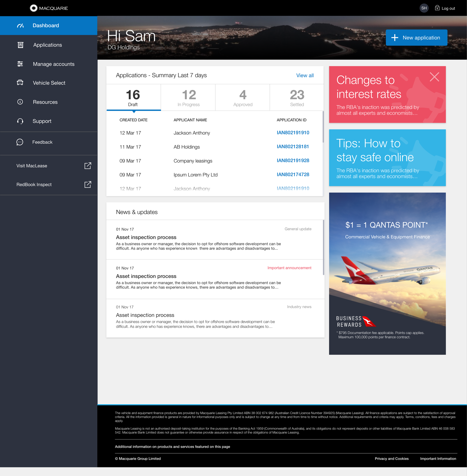This screenshot has height=476, width=467.
Task: Click the applications table scrollbar
Action: pyautogui.click(x=323, y=127)
